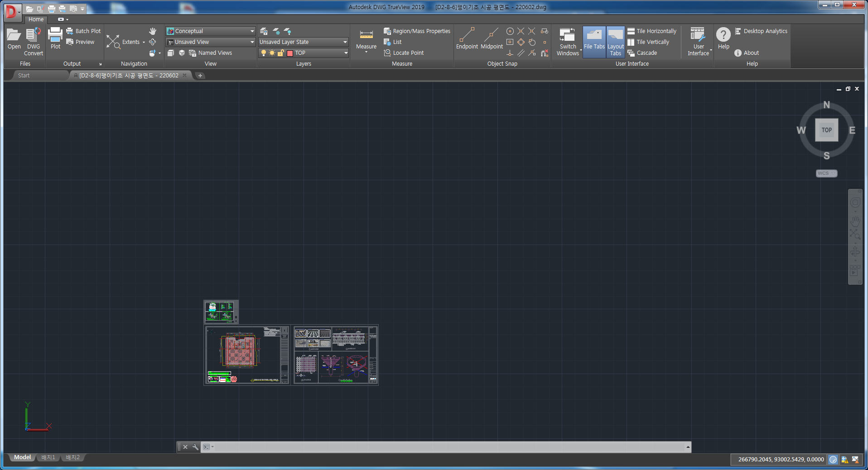
Task: Open Tile Horizontally window arrangement
Action: (x=652, y=31)
